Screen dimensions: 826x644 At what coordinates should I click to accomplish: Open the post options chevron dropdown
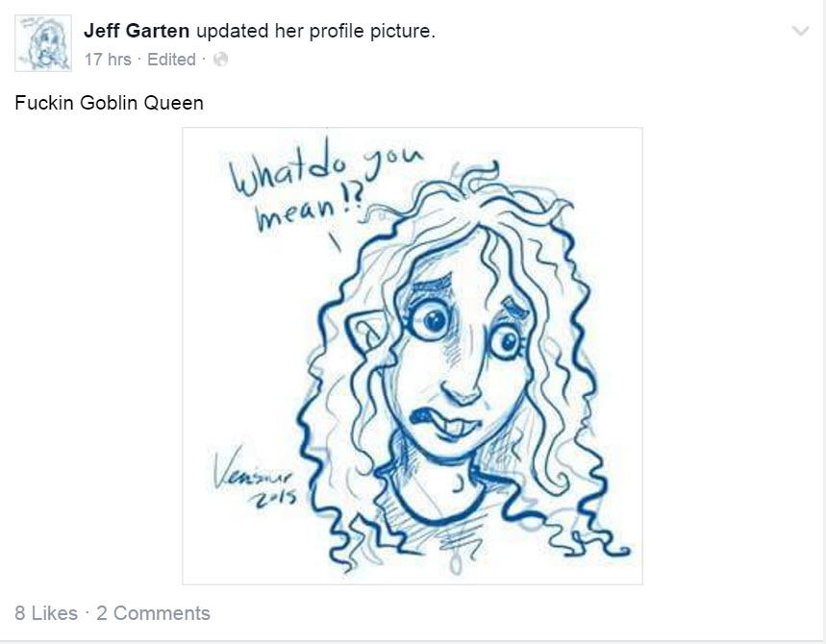tap(800, 31)
